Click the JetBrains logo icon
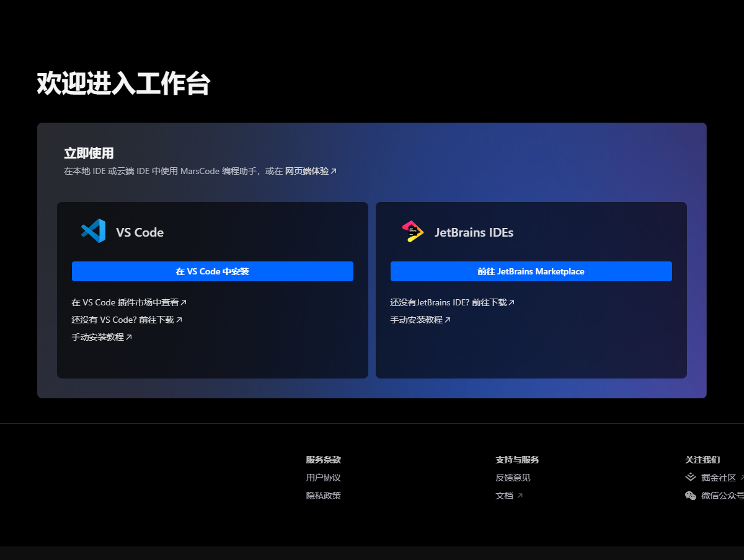The image size is (744, 560). click(x=412, y=231)
